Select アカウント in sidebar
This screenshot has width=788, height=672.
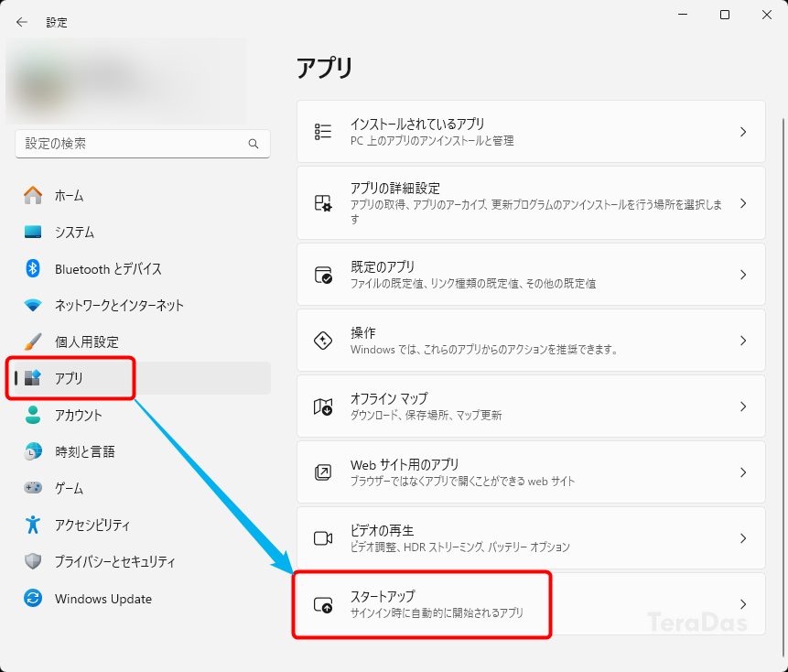tap(143, 415)
